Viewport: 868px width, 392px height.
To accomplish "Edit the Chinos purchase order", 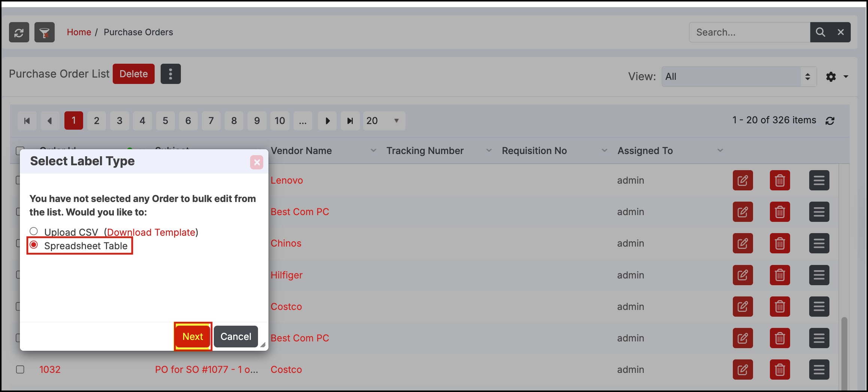I will point(743,243).
